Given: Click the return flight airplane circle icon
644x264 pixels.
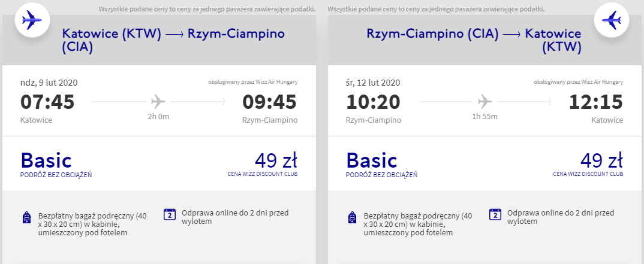Looking at the screenshot, I should [612, 20].
